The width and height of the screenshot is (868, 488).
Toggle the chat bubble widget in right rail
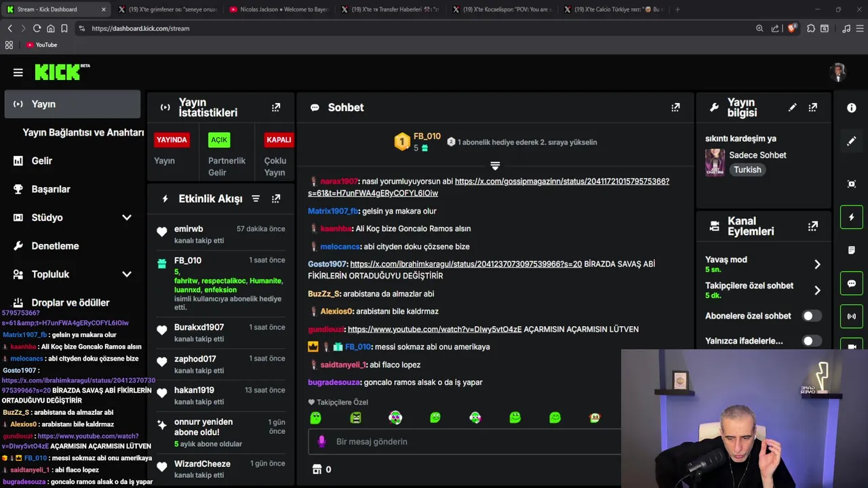(x=852, y=283)
